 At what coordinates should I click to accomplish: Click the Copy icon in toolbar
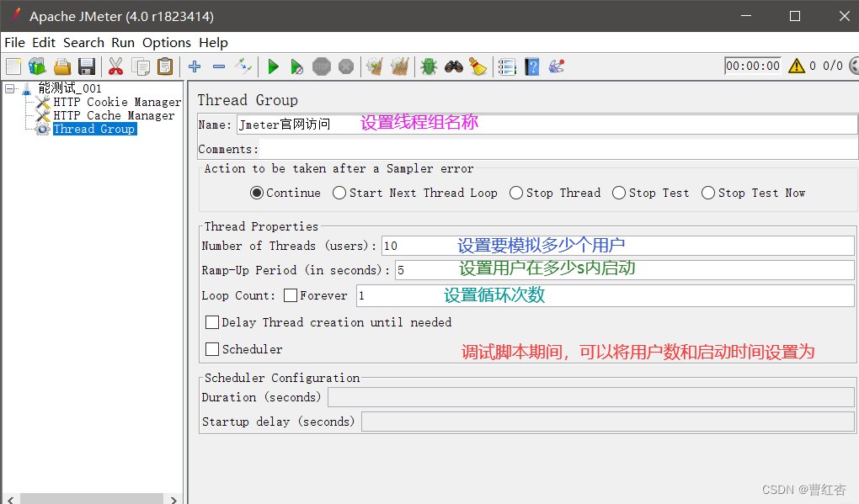(141, 66)
